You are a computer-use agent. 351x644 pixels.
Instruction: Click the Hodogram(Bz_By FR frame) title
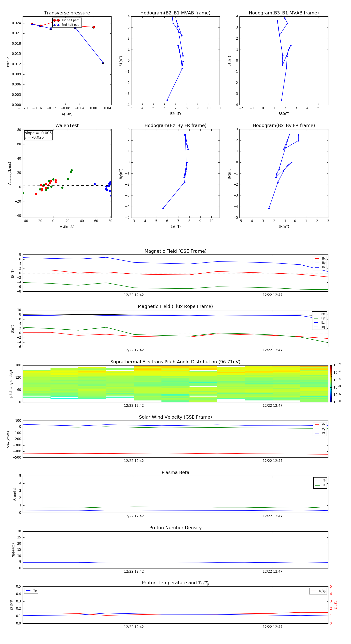click(x=175, y=125)
